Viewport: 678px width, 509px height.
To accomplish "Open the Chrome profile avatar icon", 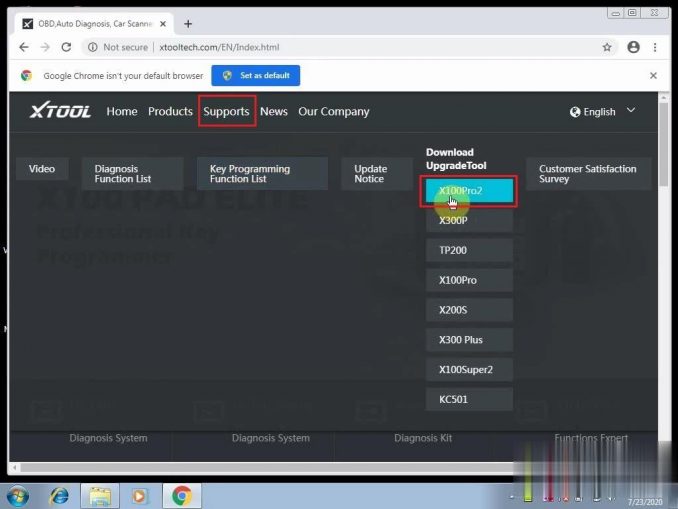I will click(x=633, y=47).
